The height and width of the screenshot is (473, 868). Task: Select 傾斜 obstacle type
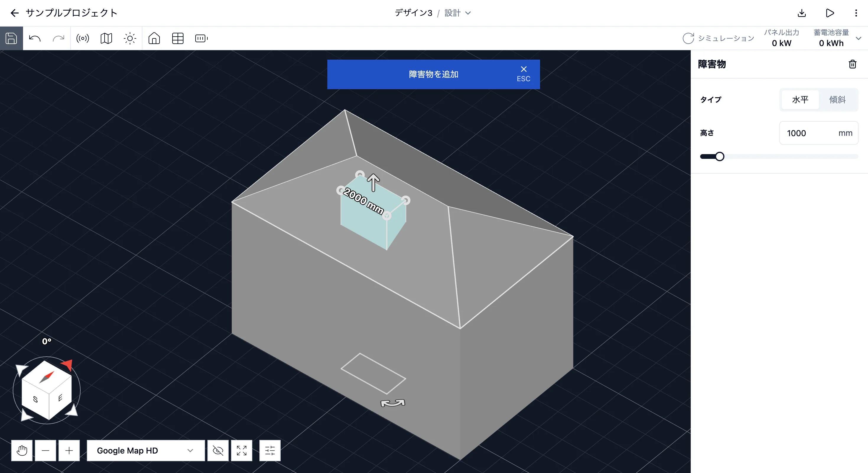coord(837,100)
